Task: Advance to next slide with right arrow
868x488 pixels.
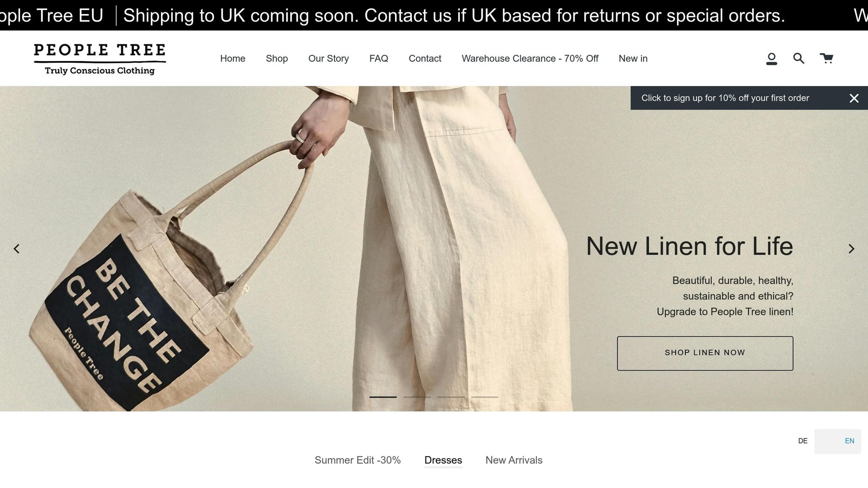Action: pyautogui.click(x=851, y=249)
